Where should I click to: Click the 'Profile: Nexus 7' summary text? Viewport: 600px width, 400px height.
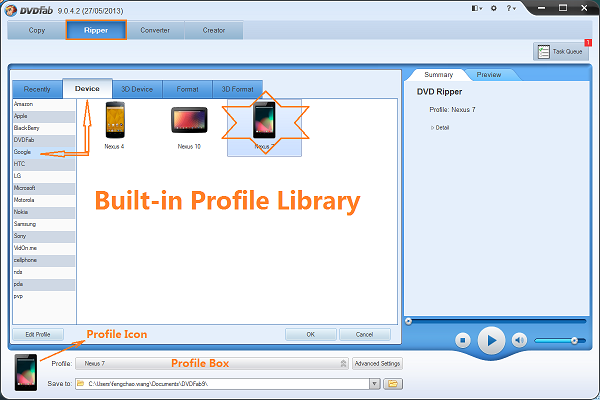click(x=452, y=110)
